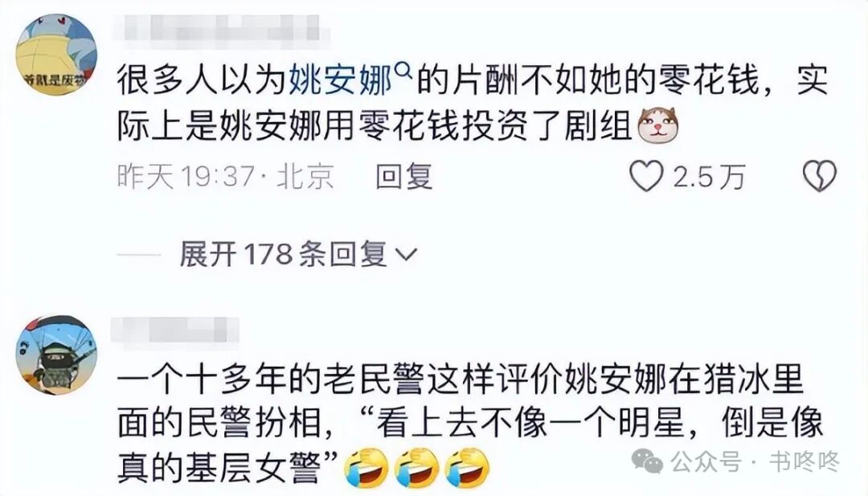
Task: Like the comment with the heart icon
Action: pyautogui.click(x=646, y=176)
